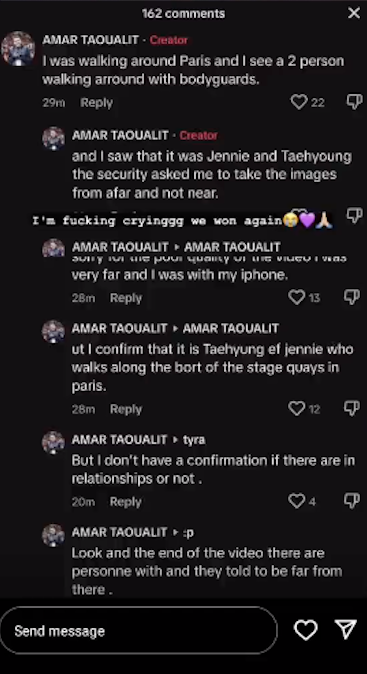Image resolution: width=367 pixels, height=674 pixels.
Task: Open creator avatar on top comment
Action: [18, 48]
